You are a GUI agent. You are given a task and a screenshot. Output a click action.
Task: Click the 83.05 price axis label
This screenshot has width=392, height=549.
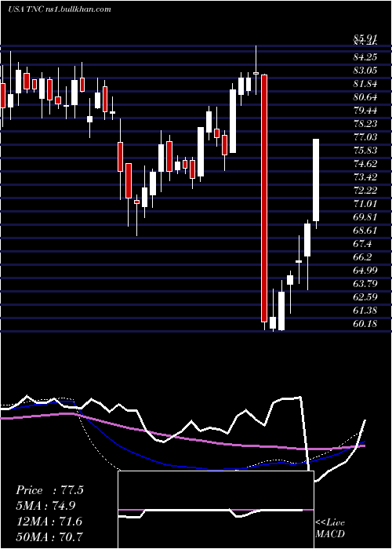365,71
